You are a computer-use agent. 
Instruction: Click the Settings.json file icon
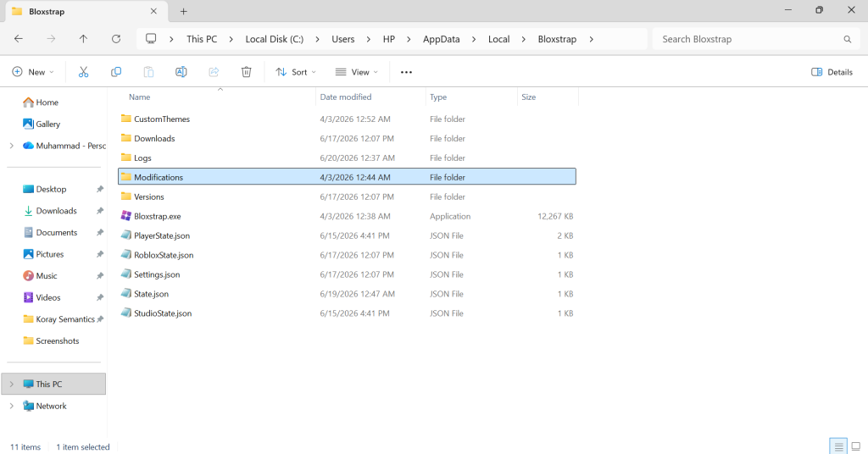(x=126, y=274)
